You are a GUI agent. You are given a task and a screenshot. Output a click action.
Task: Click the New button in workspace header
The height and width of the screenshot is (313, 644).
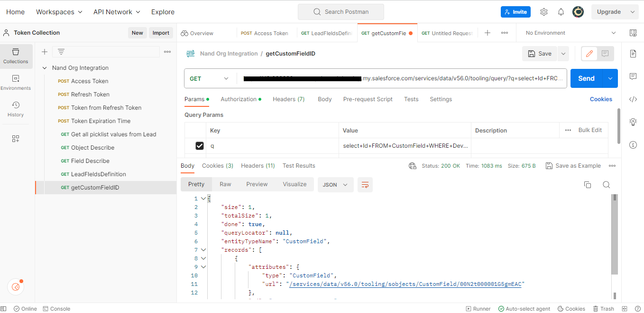point(138,33)
